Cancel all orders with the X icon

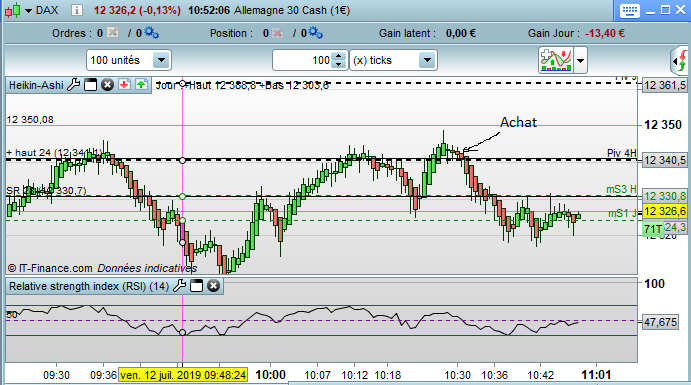tap(113, 33)
